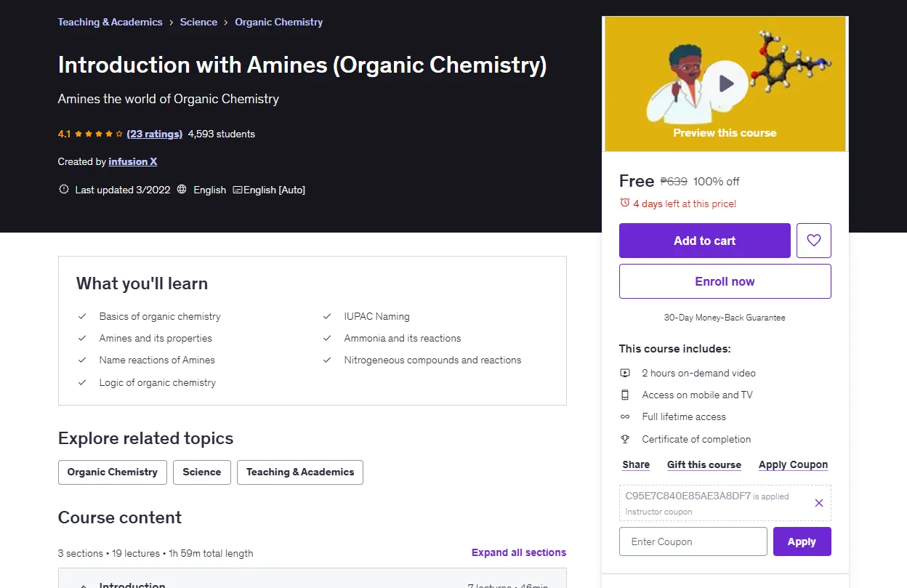907x588 pixels.
Task: Click the course preview thumbnail image
Action: tap(725, 84)
